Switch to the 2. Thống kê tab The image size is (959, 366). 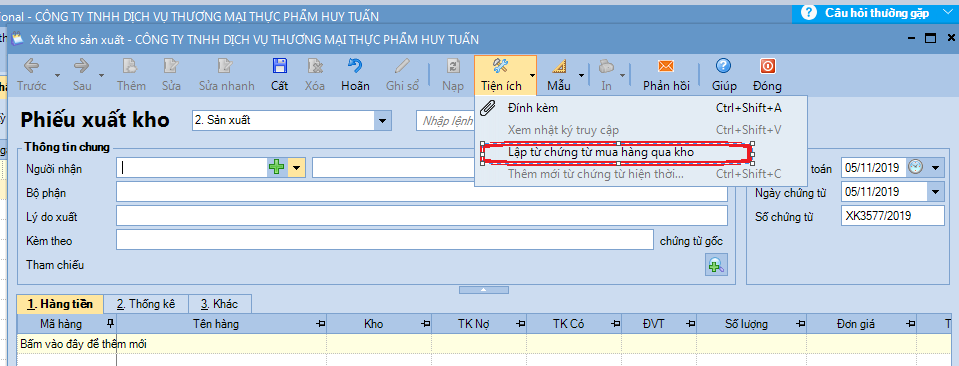[x=146, y=304]
